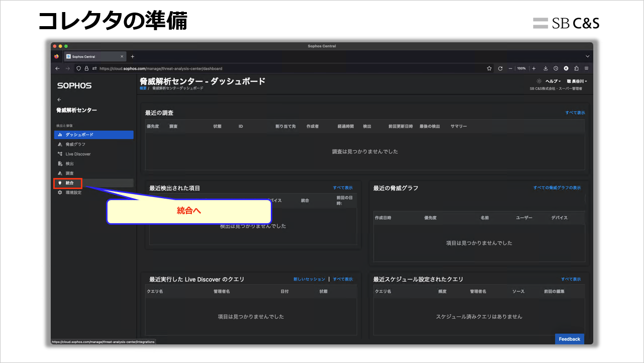Click the browser Forward button

[68, 68]
